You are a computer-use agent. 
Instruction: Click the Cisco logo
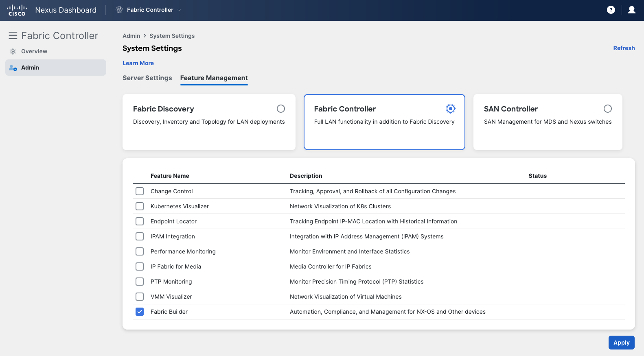click(17, 10)
